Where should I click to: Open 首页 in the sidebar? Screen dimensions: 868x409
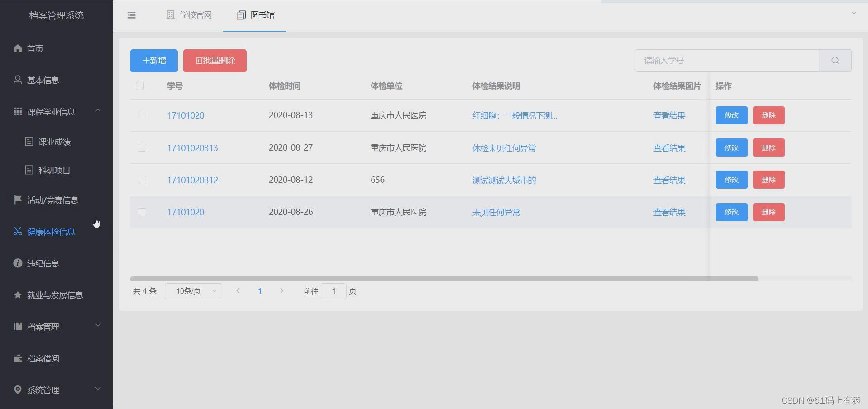56,48
